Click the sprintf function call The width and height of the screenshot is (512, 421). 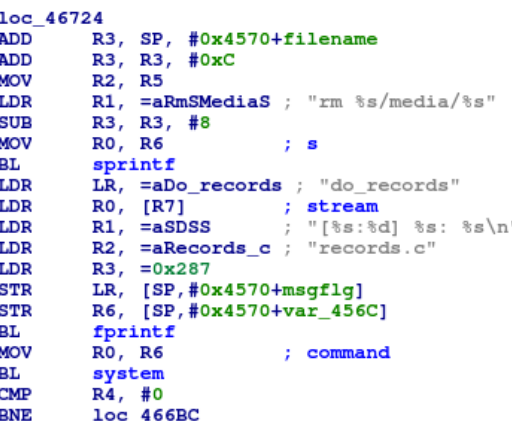tap(134, 165)
